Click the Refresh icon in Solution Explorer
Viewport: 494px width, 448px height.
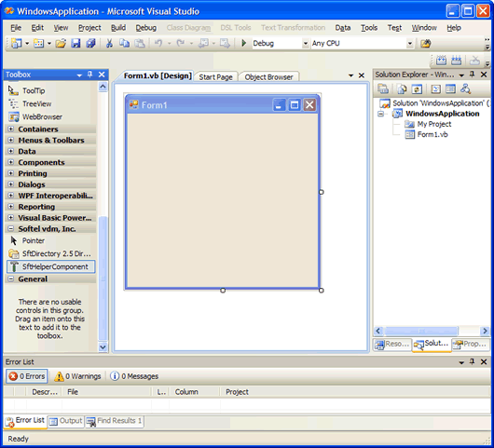[x=417, y=89]
